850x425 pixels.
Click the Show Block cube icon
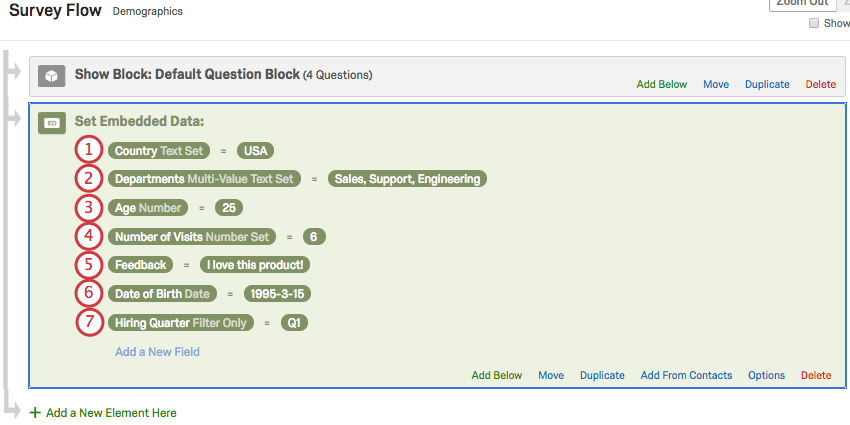(53, 76)
